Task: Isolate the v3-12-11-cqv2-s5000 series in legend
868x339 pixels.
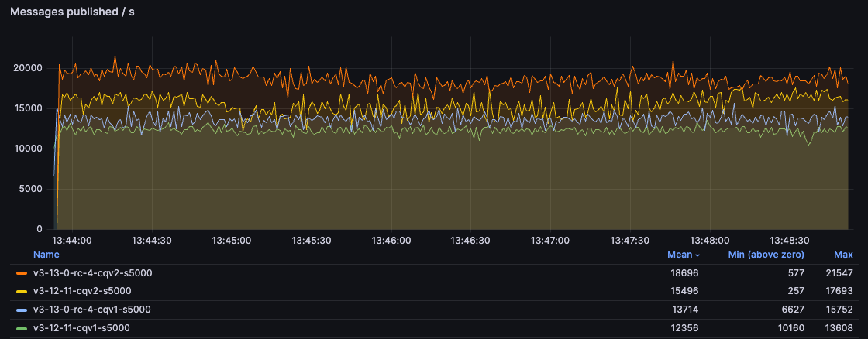Action: pyautogui.click(x=82, y=291)
